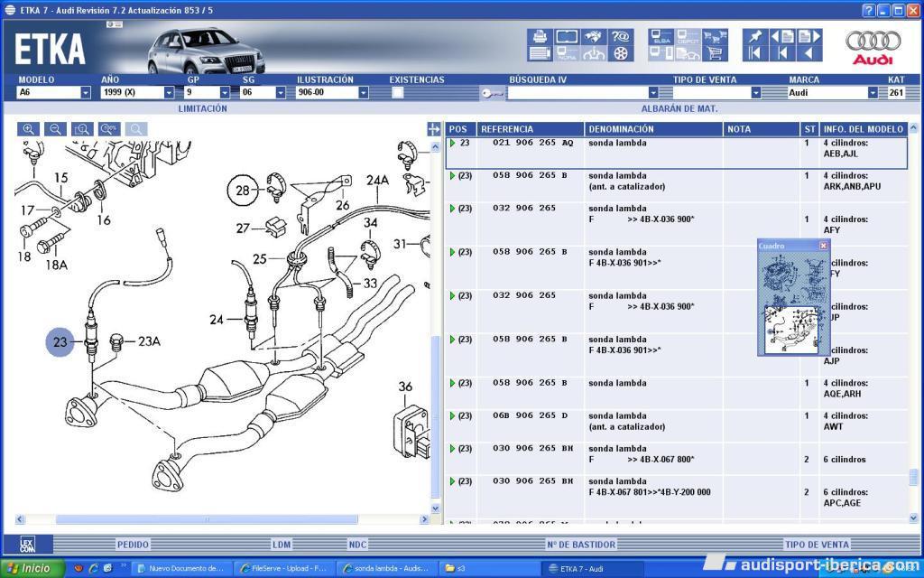This screenshot has height=578, width=924.
Task: Click the multiple shopping carts icon
Action: (x=715, y=36)
